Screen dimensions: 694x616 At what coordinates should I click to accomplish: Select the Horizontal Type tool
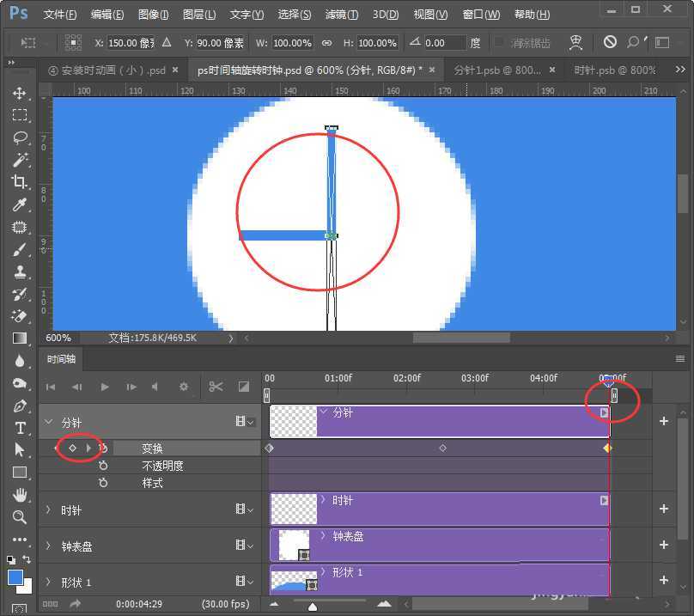click(19, 428)
